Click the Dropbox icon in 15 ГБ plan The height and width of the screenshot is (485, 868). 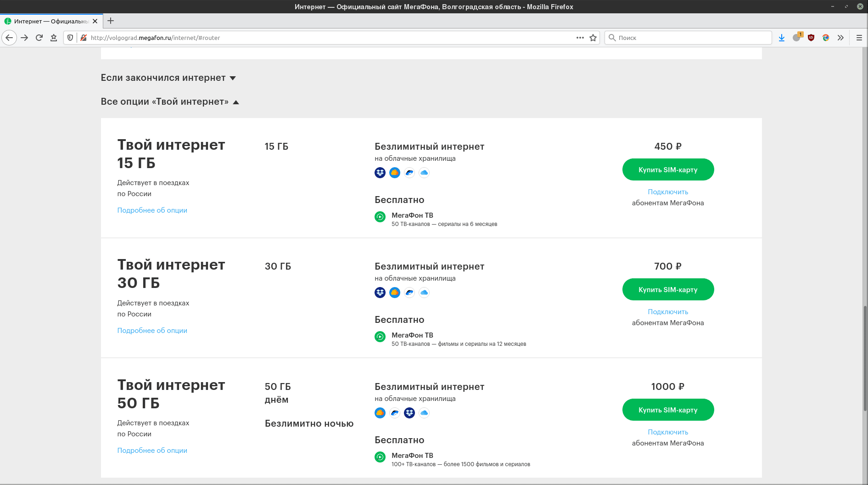(380, 173)
